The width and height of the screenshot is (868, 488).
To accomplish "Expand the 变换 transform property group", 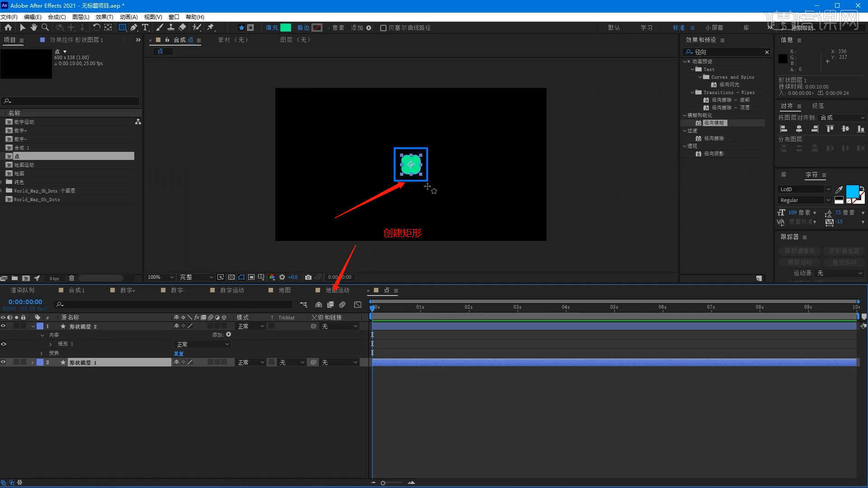I will pyautogui.click(x=42, y=353).
